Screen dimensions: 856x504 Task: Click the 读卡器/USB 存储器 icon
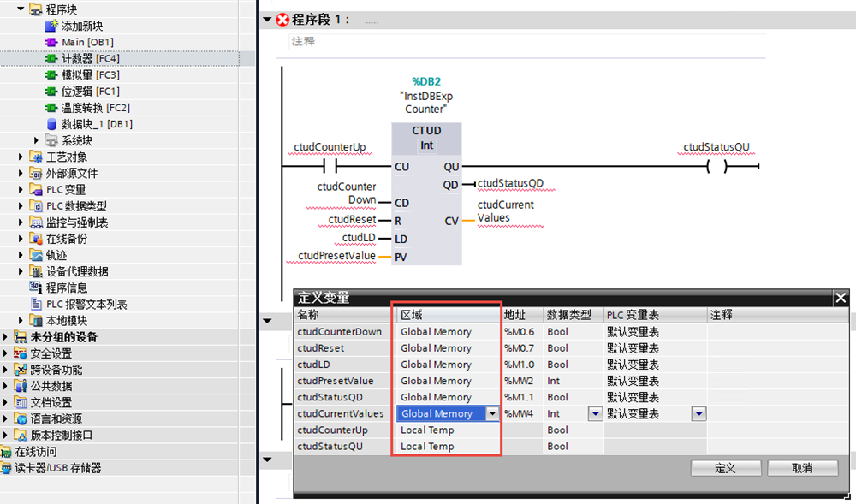point(7,468)
